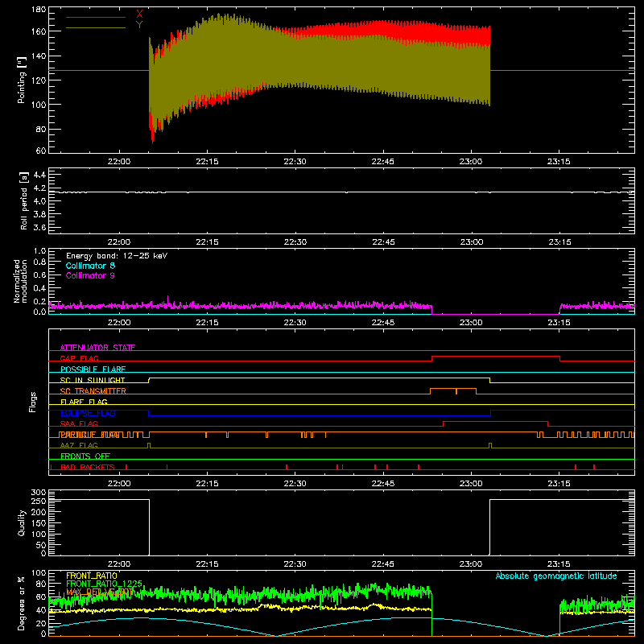
Task: Click the red X legend line
Action: tap(96, 17)
